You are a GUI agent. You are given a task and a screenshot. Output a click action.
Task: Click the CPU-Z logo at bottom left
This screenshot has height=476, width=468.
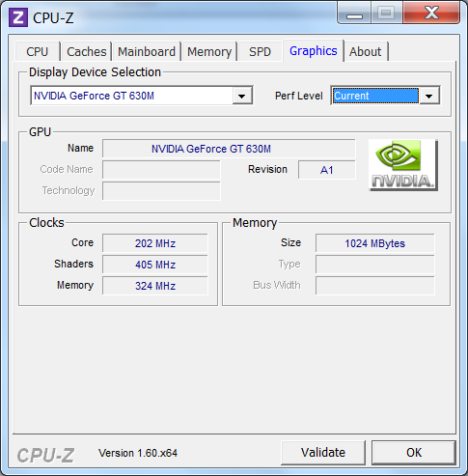[45, 455]
